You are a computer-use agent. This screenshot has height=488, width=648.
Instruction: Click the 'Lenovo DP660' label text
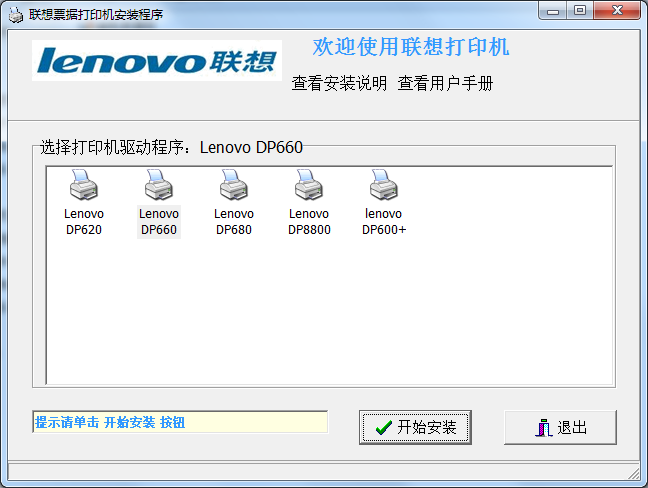(x=159, y=221)
